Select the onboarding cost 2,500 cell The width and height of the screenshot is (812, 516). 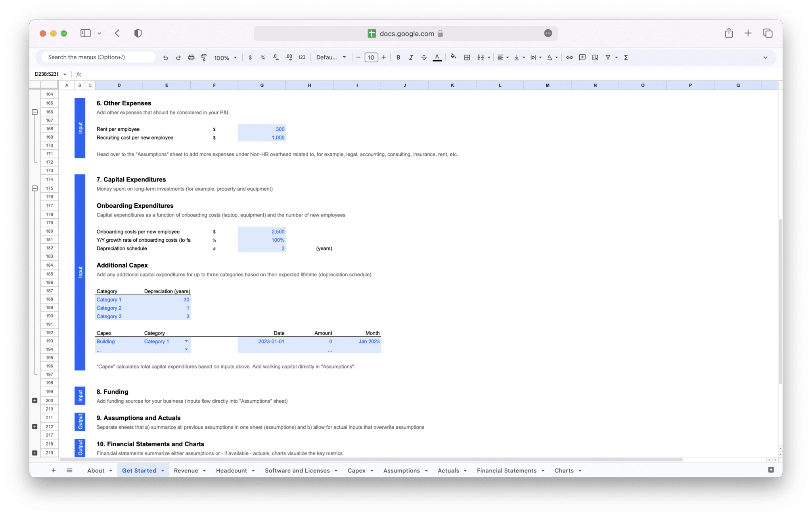click(262, 232)
